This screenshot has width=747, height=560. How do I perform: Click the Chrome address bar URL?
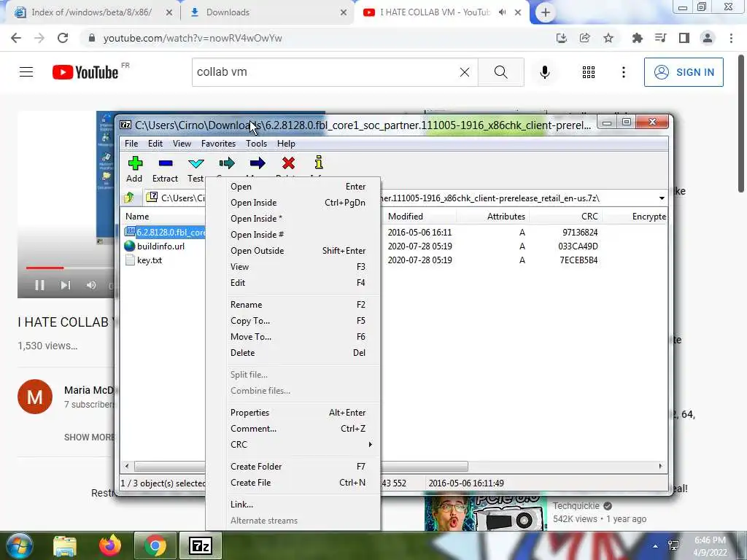[193, 38]
